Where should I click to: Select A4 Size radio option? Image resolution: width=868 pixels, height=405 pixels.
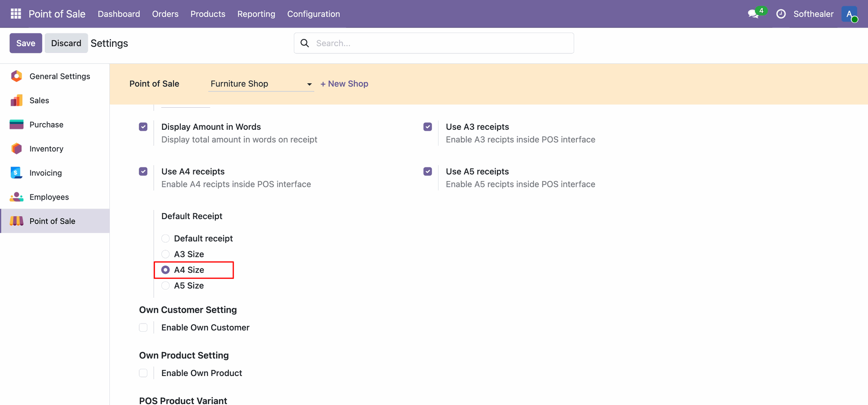tap(165, 270)
